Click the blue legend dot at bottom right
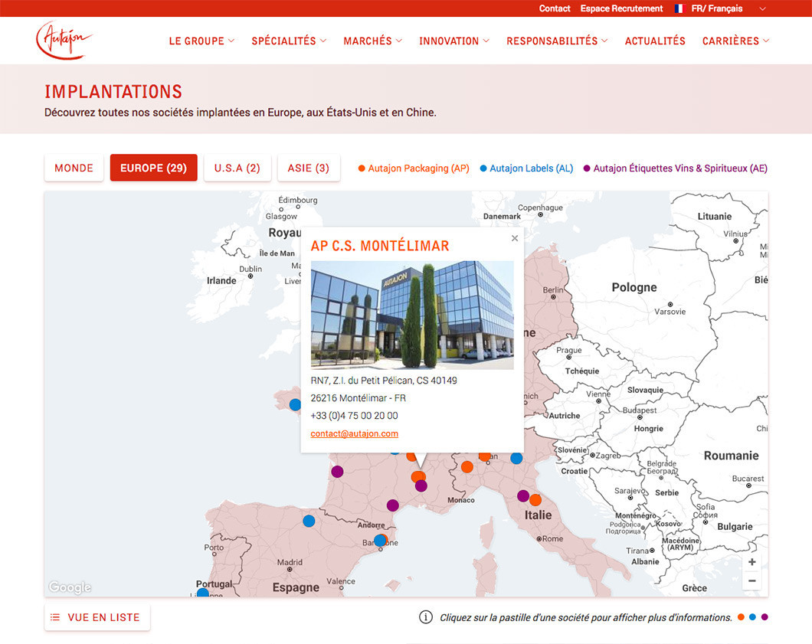 752,617
